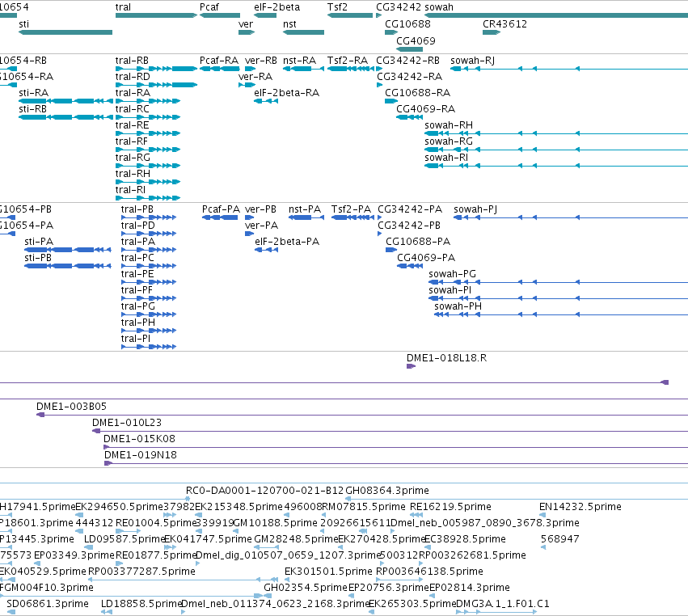Select the nst-RA transcript label
This screenshot has height=616, width=688.
tap(299, 60)
